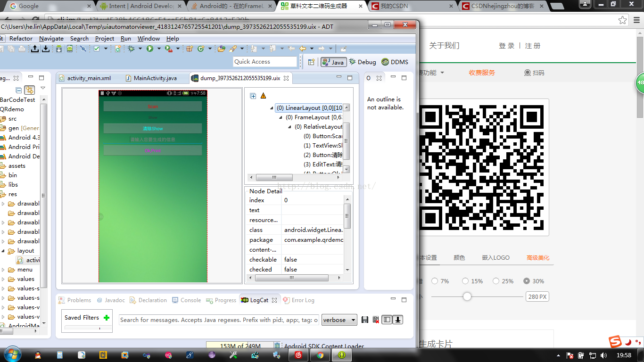This screenshot has width=644, height=362.
Task: Click the Open Type folder icon
Action: [x=222, y=49]
